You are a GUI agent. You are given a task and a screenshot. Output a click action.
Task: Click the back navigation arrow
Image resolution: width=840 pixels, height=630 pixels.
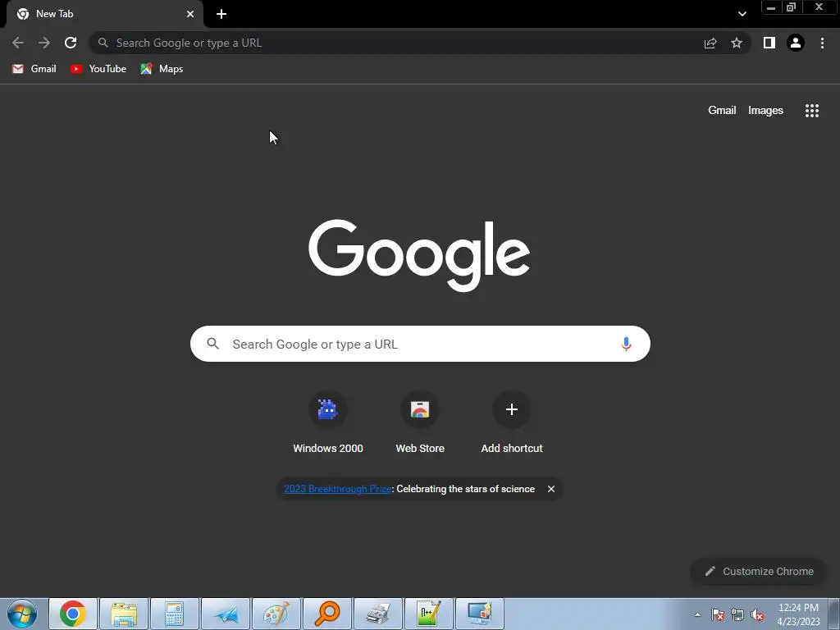tap(18, 43)
